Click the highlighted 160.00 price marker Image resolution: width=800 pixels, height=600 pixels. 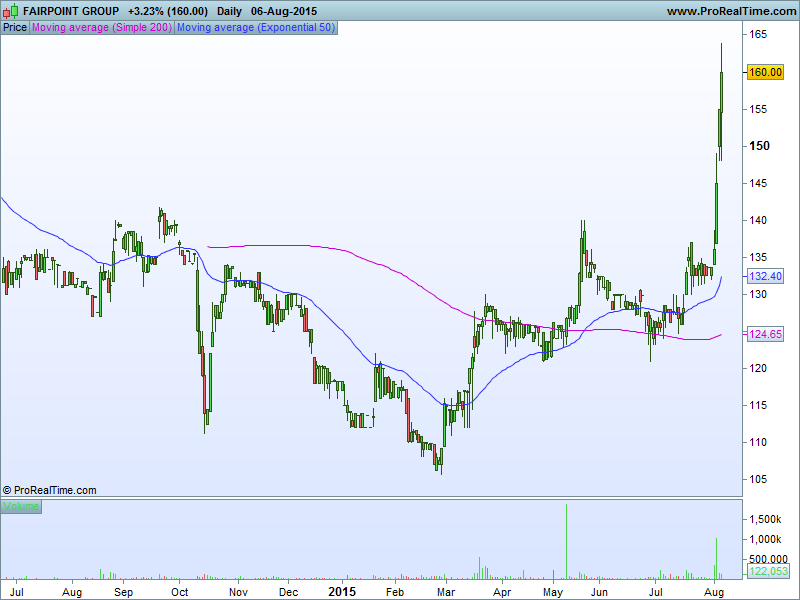click(764, 72)
